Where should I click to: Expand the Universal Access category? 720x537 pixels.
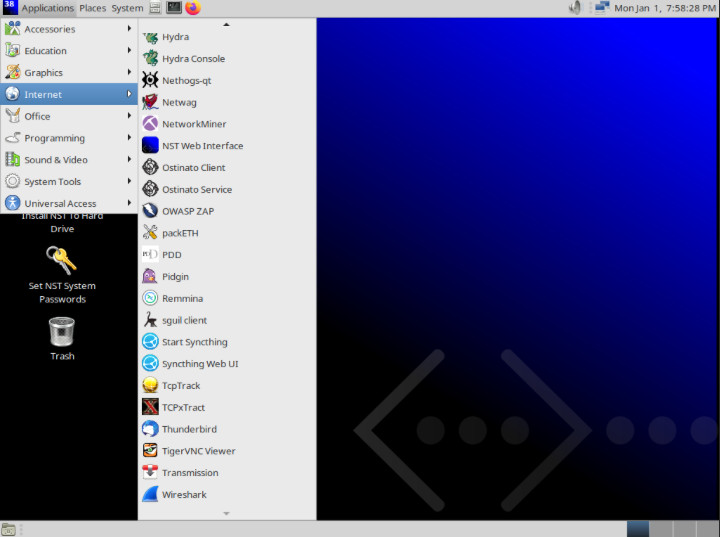[x=69, y=203]
